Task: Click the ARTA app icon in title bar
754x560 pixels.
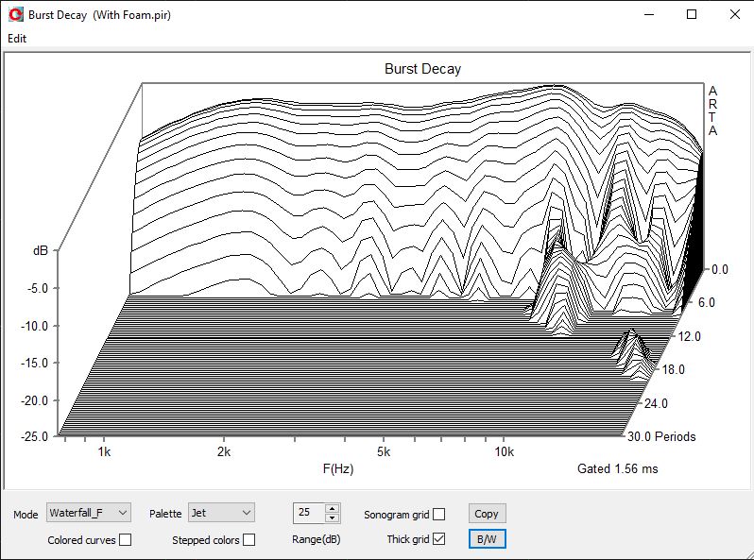Action: pyautogui.click(x=16, y=14)
